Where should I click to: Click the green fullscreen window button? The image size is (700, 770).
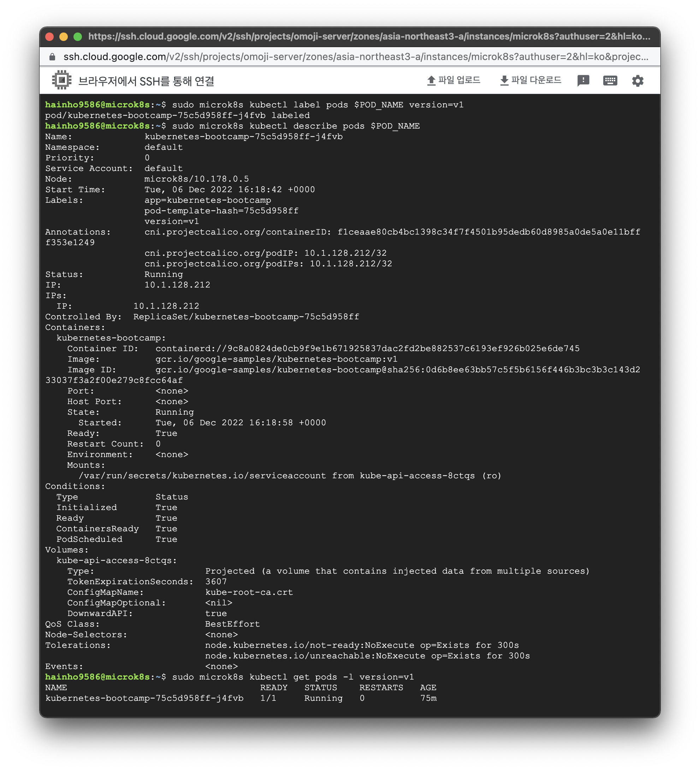(78, 37)
